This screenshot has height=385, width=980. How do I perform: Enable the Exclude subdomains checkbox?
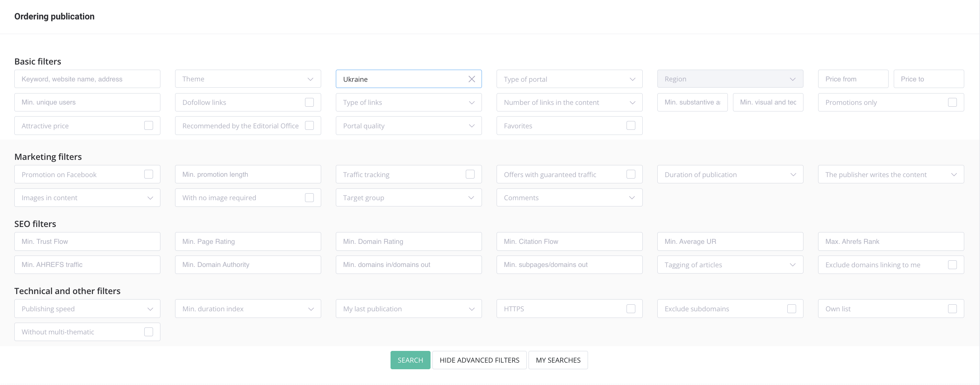[x=792, y=309]
